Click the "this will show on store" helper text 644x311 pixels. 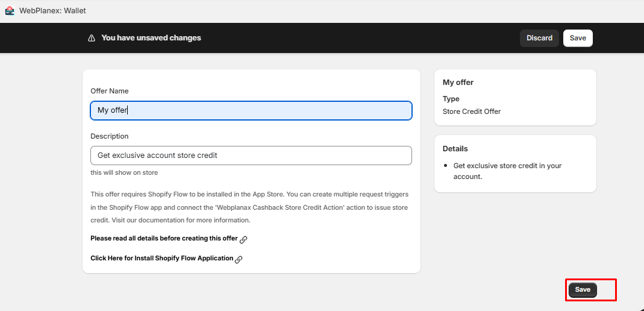coord(124,172)
